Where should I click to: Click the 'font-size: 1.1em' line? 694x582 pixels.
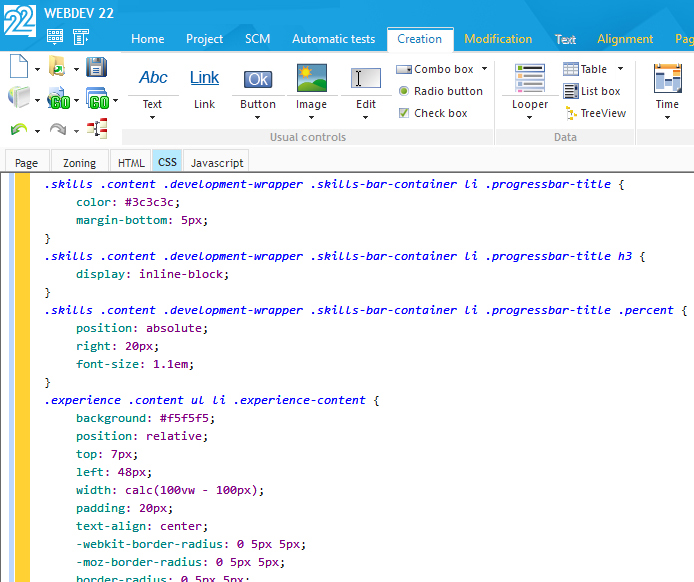click(135, 364)
